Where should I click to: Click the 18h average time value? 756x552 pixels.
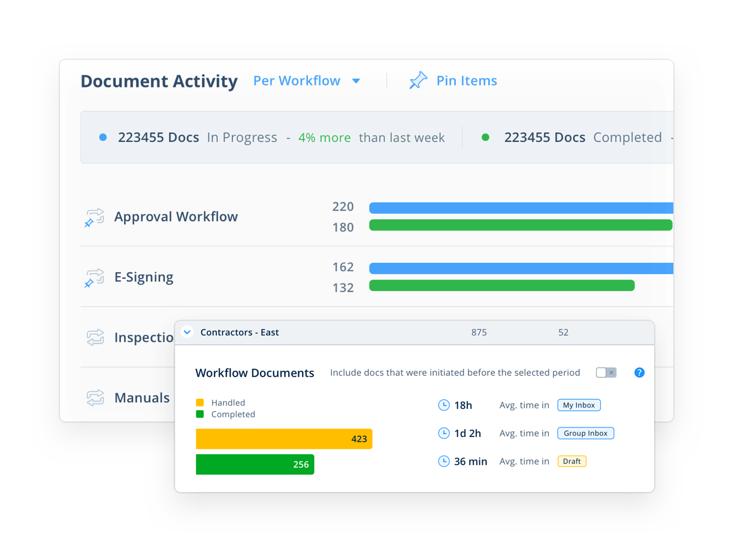[463, 405]
